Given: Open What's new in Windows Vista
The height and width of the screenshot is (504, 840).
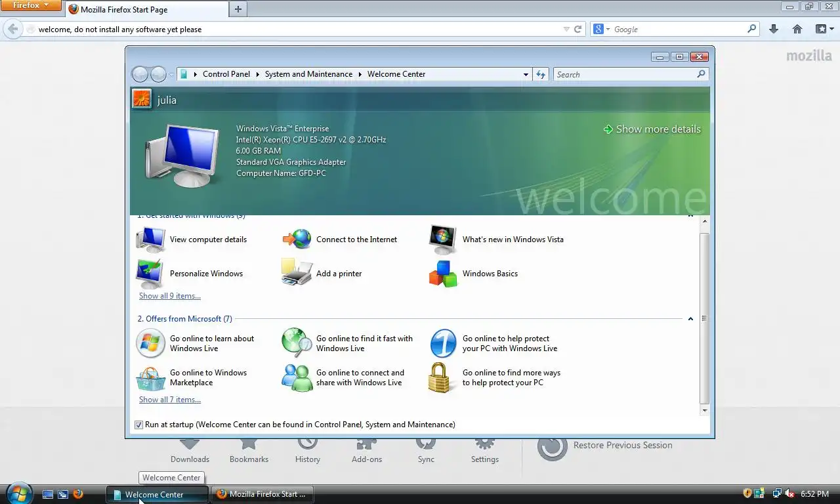Looking at the screenshot, I should (496, 240).
